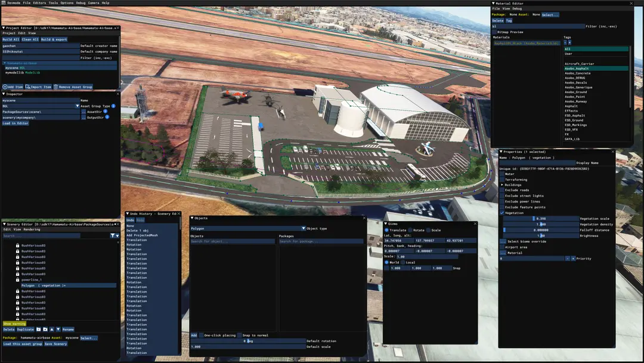This screenshot has width=644, height=363.
Task: Increase Priority with the plus stepper
Action: coord(573,259)
